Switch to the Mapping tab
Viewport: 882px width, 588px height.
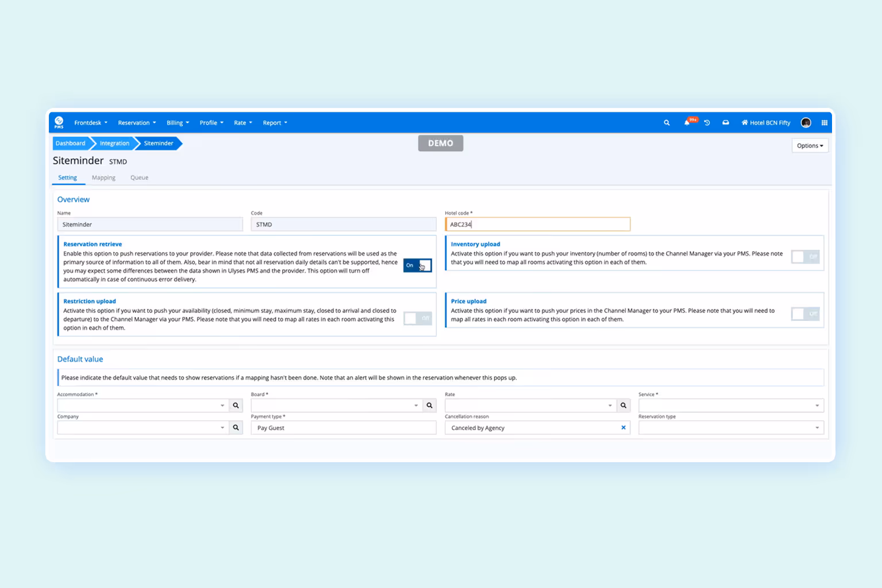pyautogui.click(x=103, y=178)
